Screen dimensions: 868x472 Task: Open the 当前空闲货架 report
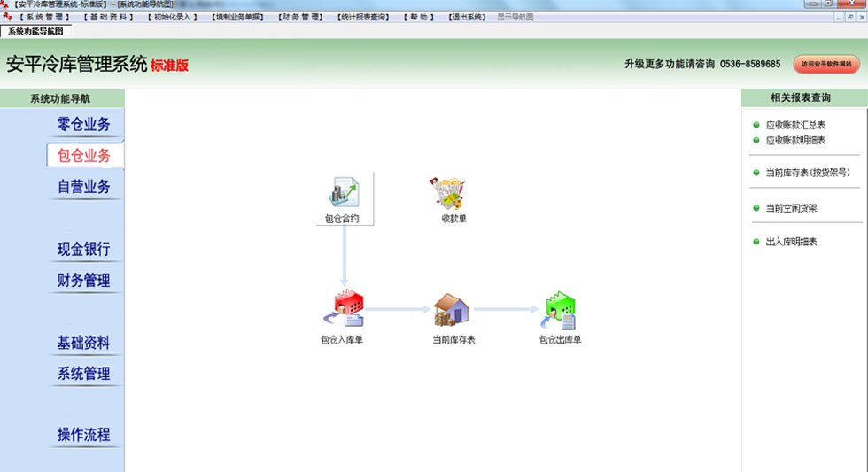click(x=791, y=208)
